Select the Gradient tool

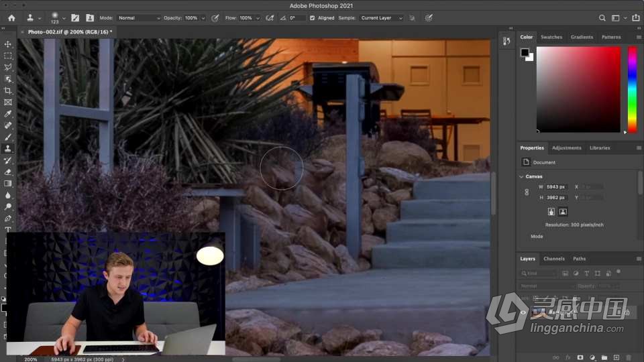click(8, 184)
